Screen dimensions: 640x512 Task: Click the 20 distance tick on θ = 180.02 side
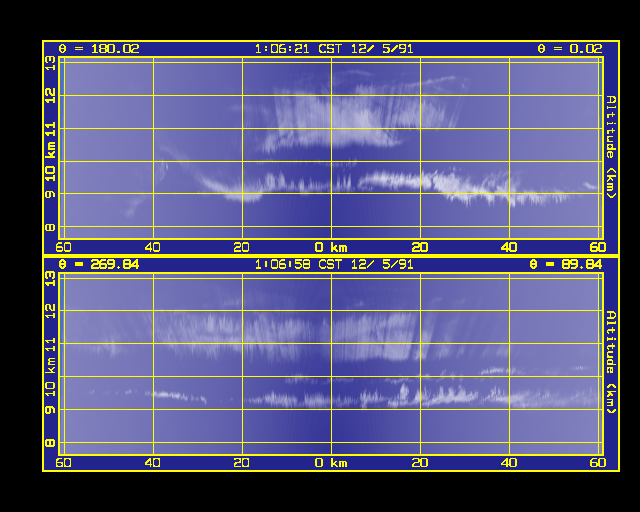241,247
